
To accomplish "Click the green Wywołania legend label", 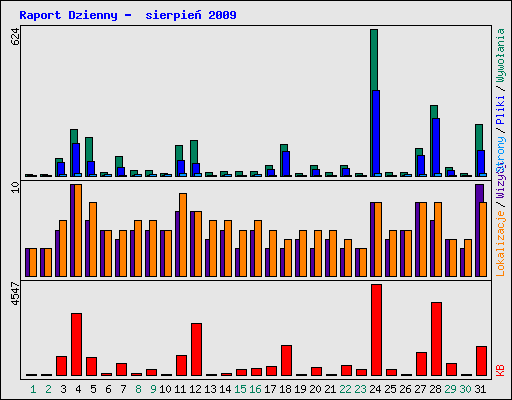I will pyautogui.click(x=501, y=55).
